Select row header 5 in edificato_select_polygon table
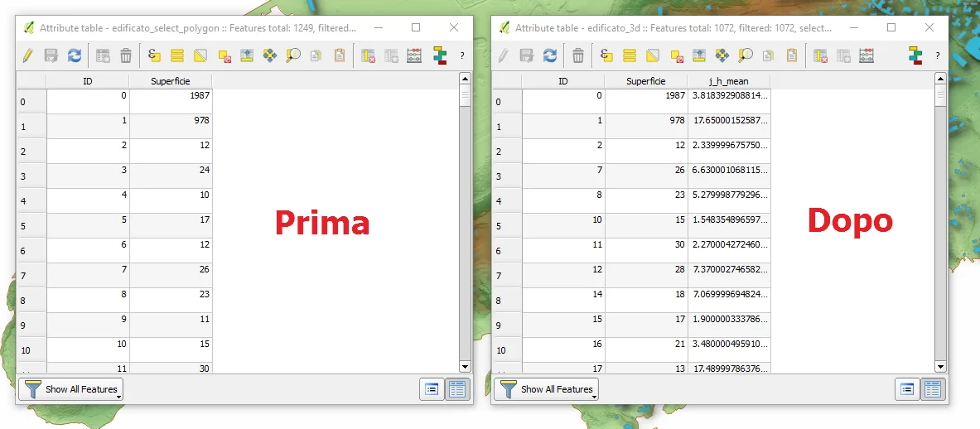This screenshot has height=429, width=980. pyautogui.click(x=31, y=225)
